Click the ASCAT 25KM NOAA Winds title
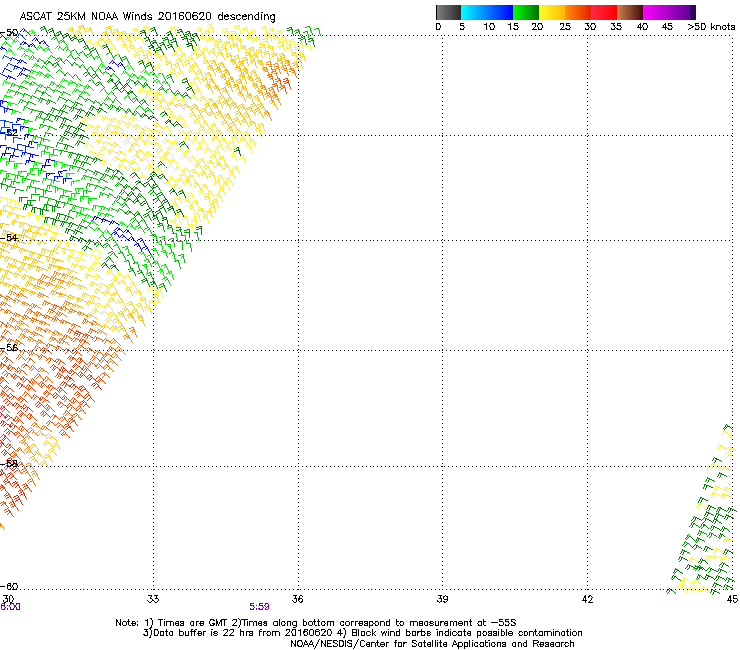The height and width of the screenshot is (650, 740). 147,16
